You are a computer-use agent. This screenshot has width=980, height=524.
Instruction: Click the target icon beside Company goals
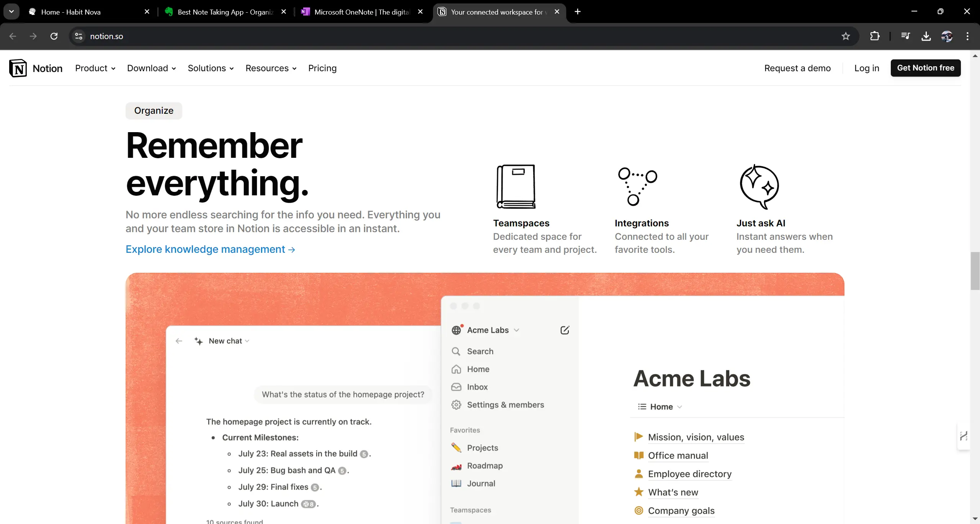tap(639, 510)
